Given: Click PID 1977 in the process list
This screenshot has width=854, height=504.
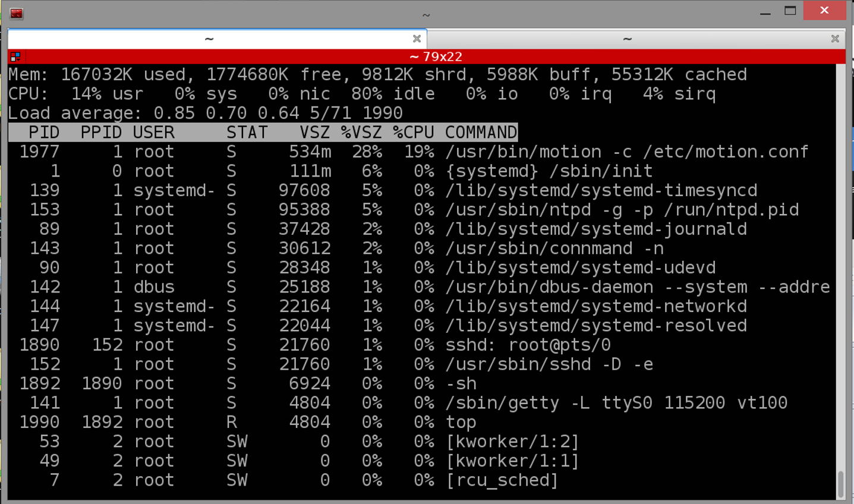Looking at the screenshot, I should [x=39, y=152].
